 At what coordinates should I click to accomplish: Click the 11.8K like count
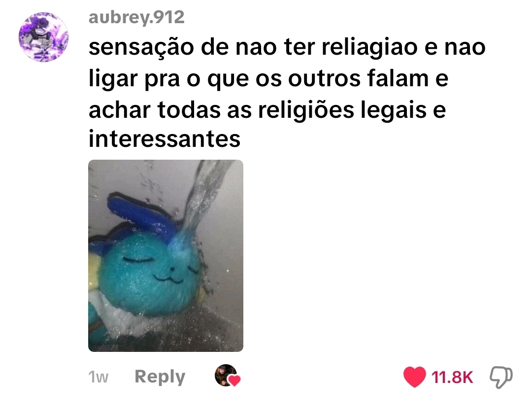click(x=452, y=377)
